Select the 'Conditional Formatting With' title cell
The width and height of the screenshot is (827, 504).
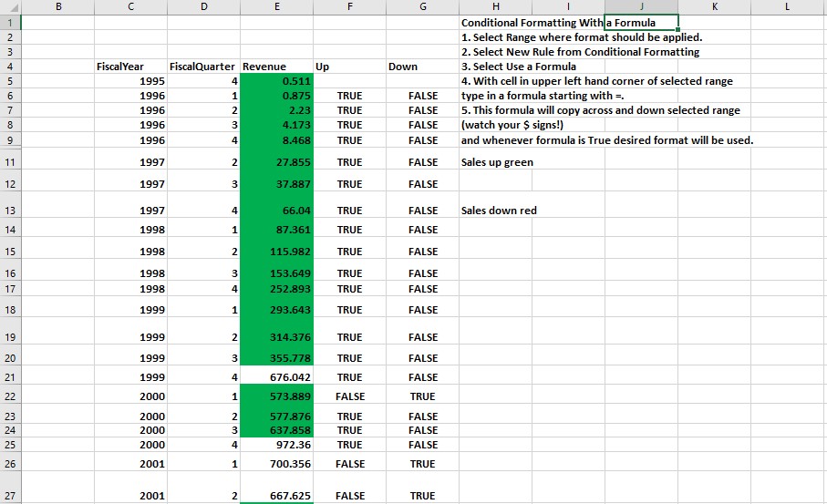531,22
